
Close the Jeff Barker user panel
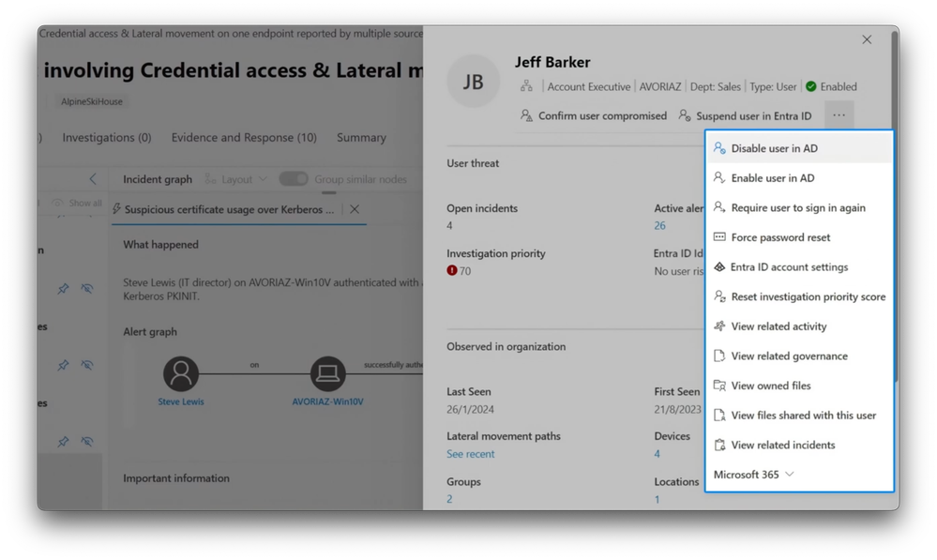867,39
